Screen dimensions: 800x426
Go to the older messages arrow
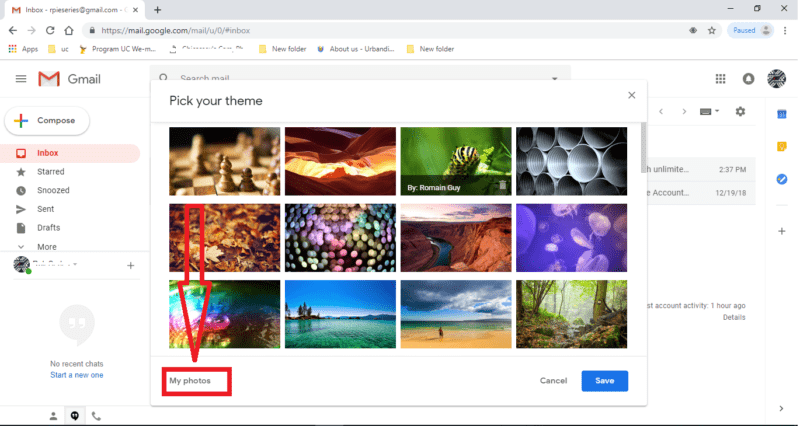(x=684, y=111)
